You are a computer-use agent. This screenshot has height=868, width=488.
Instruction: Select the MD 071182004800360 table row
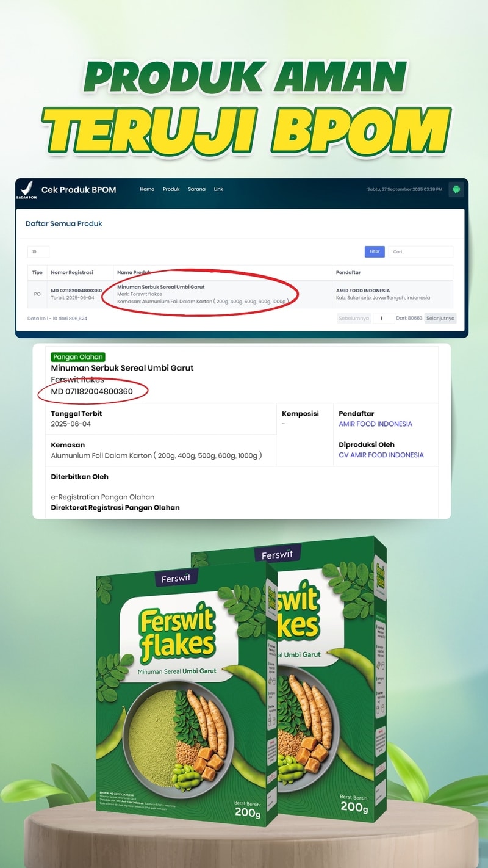240,294
